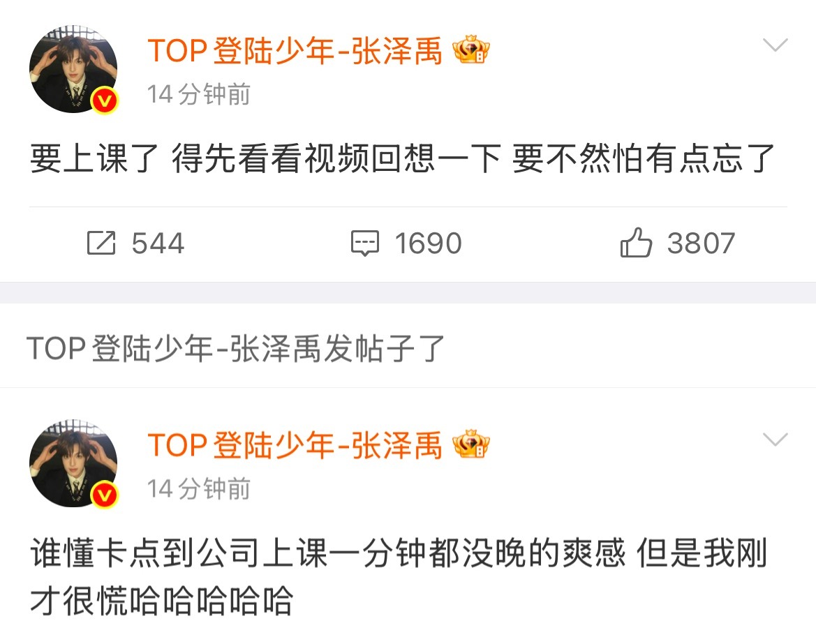Tap the crown membership badge on second post
The width and height of the screenshot is (816, 644).
(x=471, y=444)
